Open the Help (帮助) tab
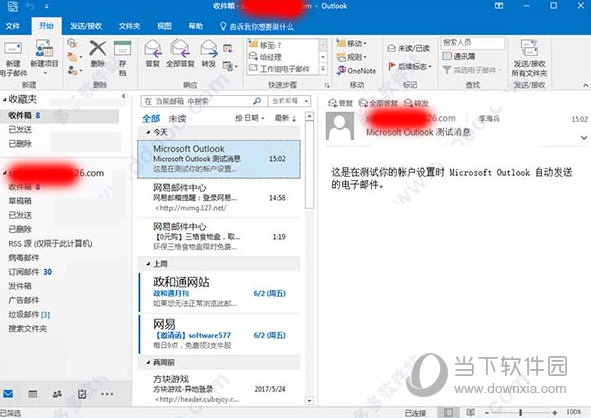Image resolution: width=591 pixels, height=418 pixels. pyautogui.click(x=196, y=26)
